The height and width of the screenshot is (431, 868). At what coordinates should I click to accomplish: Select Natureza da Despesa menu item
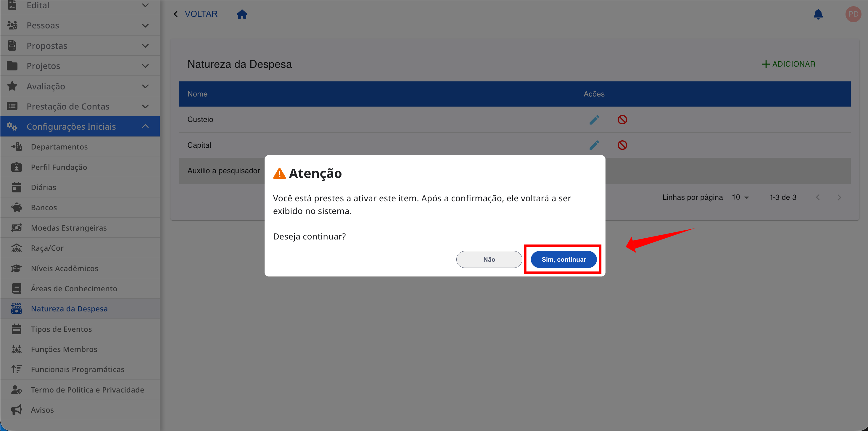pos(80,309)
